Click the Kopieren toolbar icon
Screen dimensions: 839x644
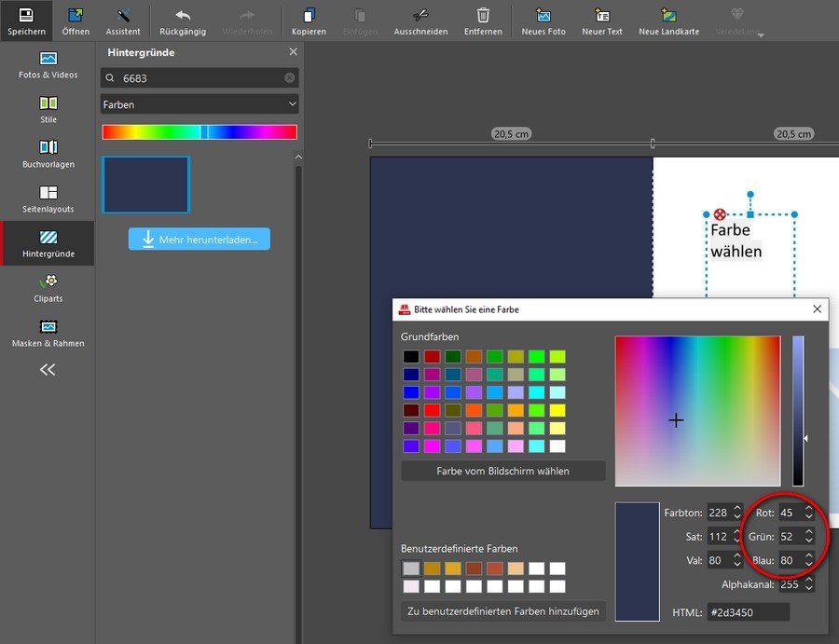coord(309,16)
